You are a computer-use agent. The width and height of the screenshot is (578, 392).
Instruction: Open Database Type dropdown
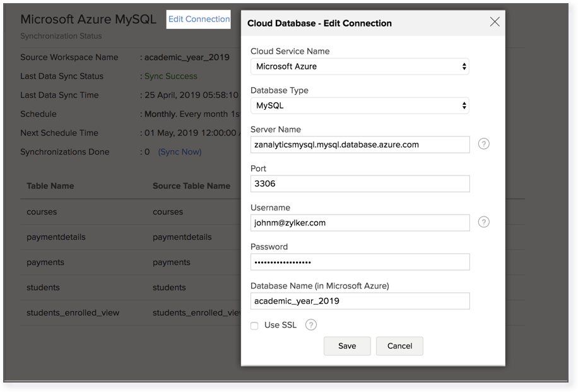pyautogui.click(x=360, y=105)
